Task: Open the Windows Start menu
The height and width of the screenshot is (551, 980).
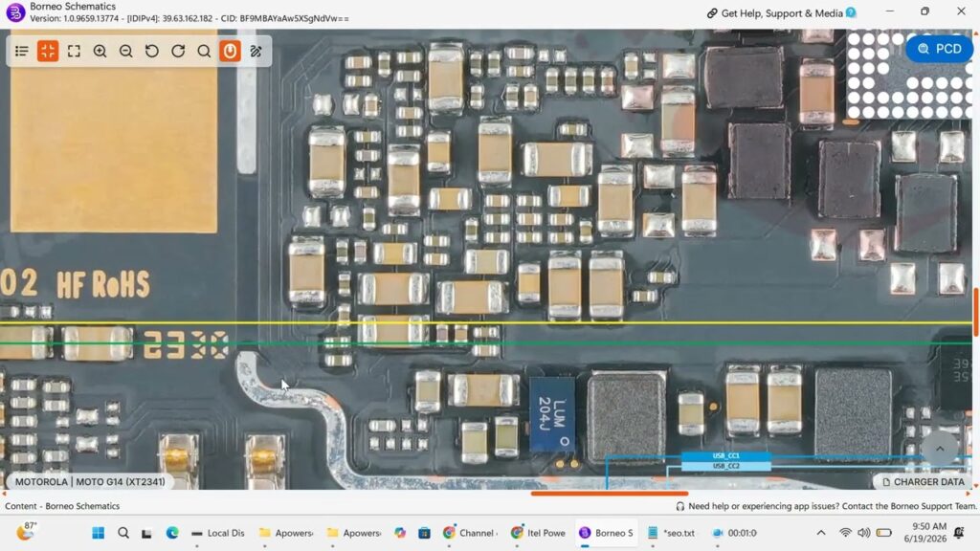Action: 99,533
